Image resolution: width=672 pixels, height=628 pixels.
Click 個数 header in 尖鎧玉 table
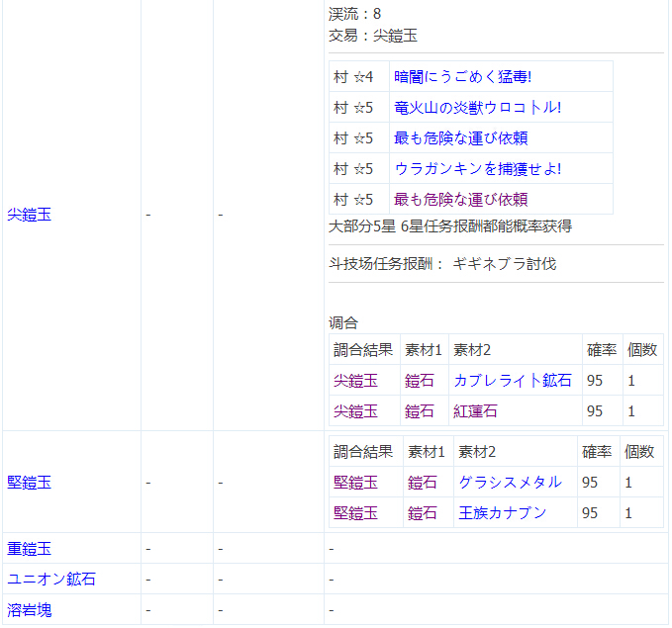tap(642, 350)
